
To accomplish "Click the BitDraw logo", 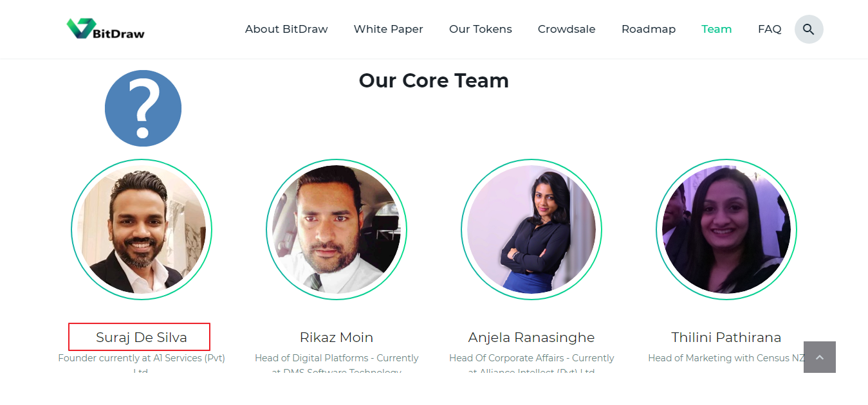I will (x=106, y=29).
